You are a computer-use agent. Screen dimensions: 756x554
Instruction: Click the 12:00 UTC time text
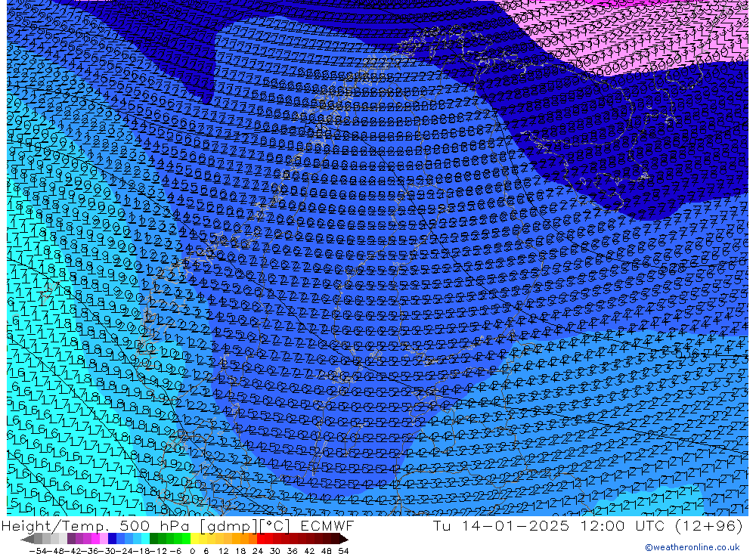click(x=622, y=525)
